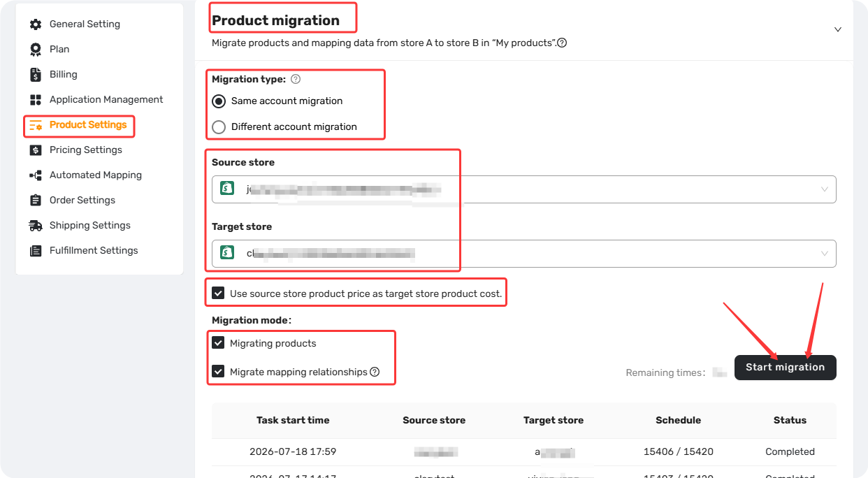
Task: Click the Start migration button
Action: point(786,368)
